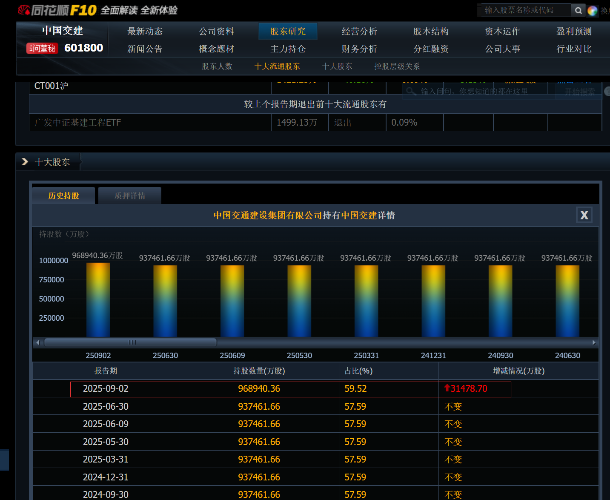Image resolution: width=610 pixels, height=500 pixels.
Task: Click the 250630 chart bar
Action: tap(165, 301)
